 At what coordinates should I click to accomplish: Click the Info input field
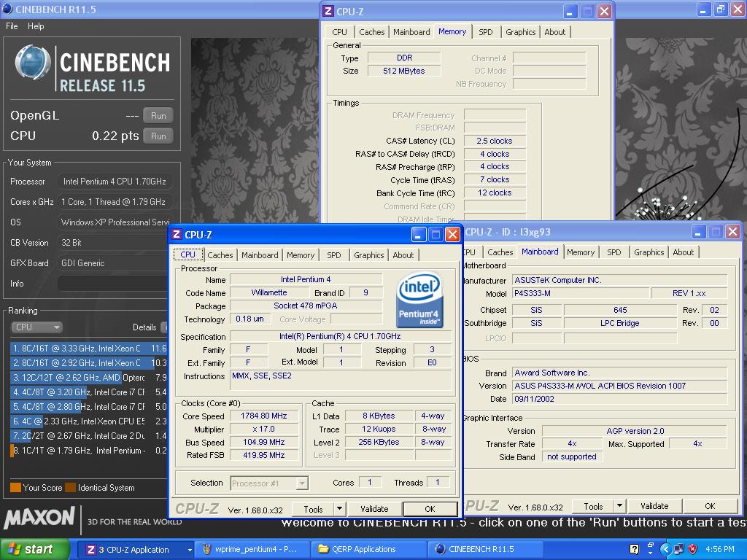pos(112,284)
